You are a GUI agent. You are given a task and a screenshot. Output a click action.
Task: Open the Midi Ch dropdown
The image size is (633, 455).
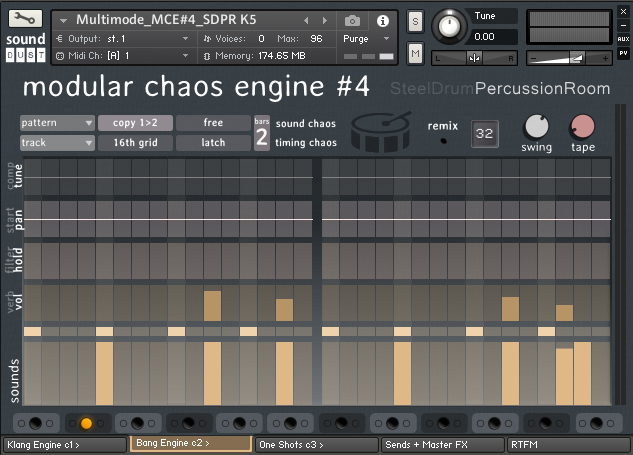(123, 56)
